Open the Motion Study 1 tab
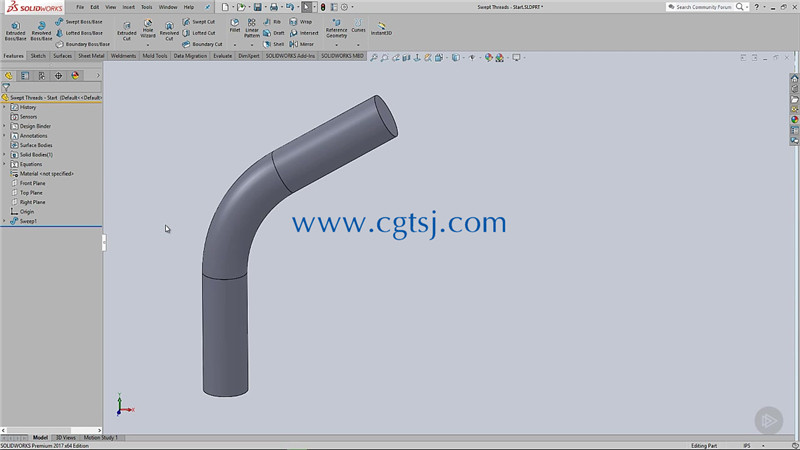This screenshot has height=450, width=800. pos(101,438)
